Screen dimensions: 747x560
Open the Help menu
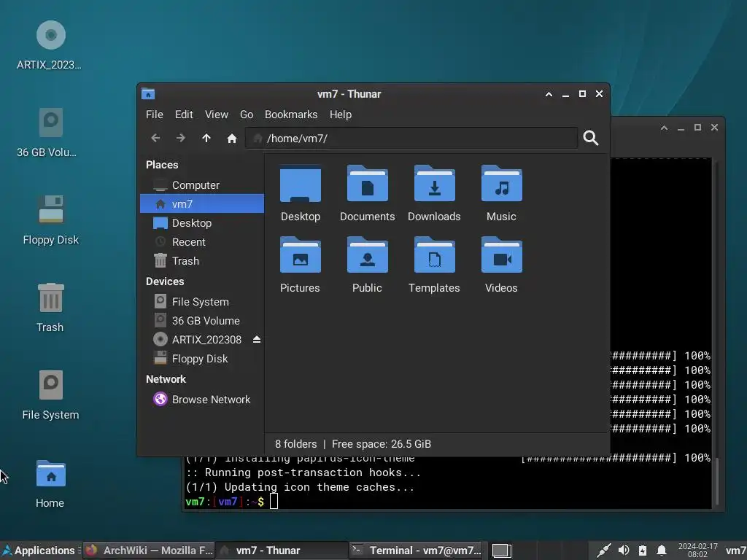tap(341, 114)
